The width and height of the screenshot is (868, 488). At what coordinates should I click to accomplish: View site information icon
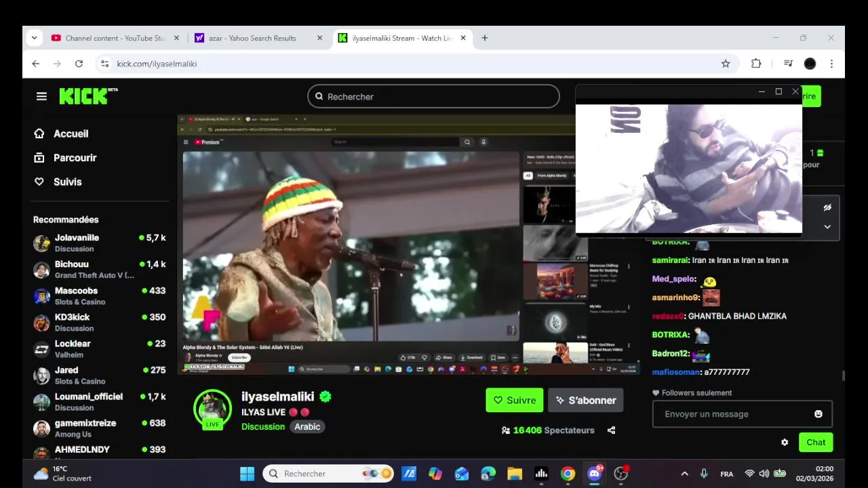(x=104, y=64)
